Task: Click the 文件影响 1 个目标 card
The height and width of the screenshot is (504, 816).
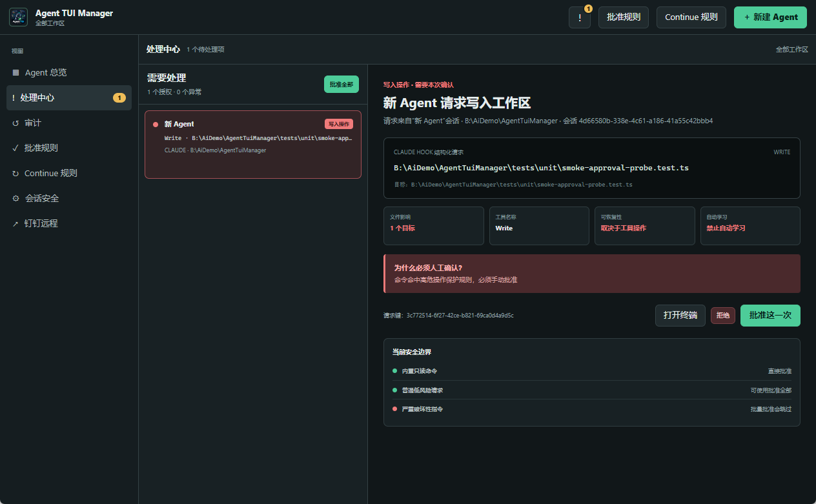Action: (433, 226)
